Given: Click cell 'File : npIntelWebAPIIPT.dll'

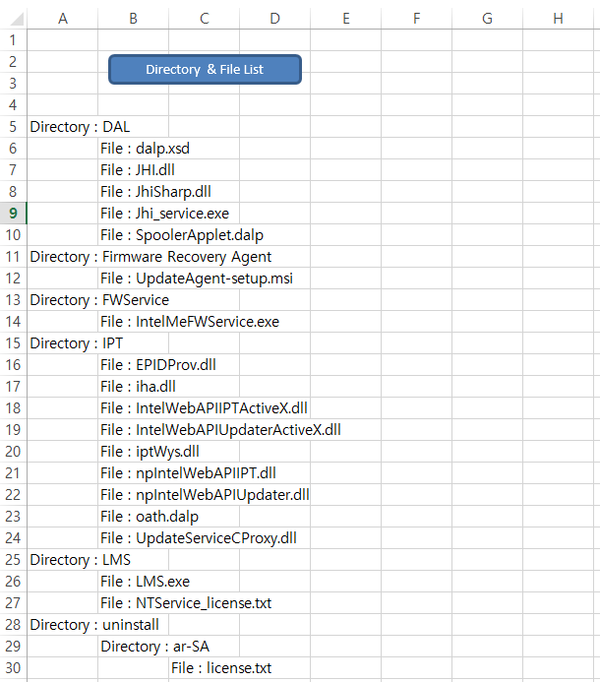Looking at the screenshot, I should pos(188,473).
